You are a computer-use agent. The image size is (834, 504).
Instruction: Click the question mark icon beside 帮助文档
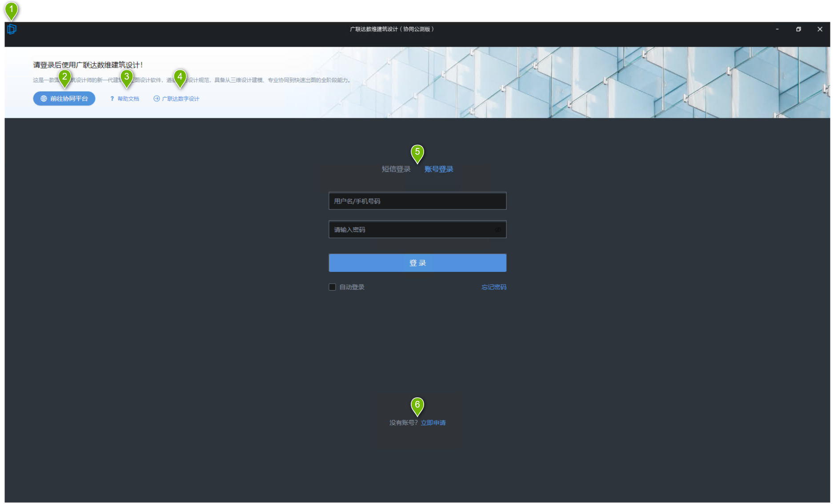[112, 99]
